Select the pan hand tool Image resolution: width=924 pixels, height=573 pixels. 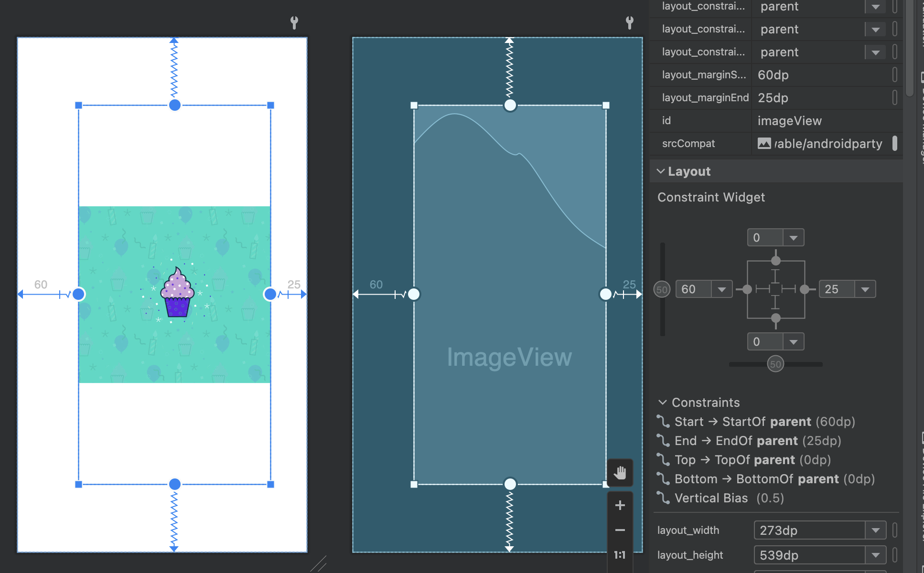(620, 473)
